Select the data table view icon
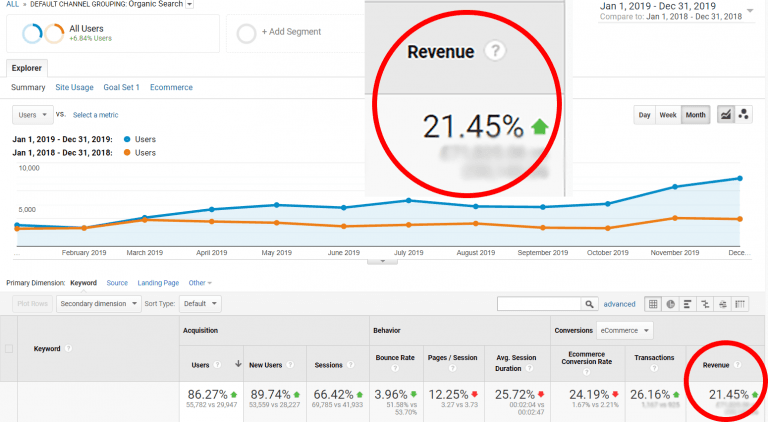 pos(653,303)
